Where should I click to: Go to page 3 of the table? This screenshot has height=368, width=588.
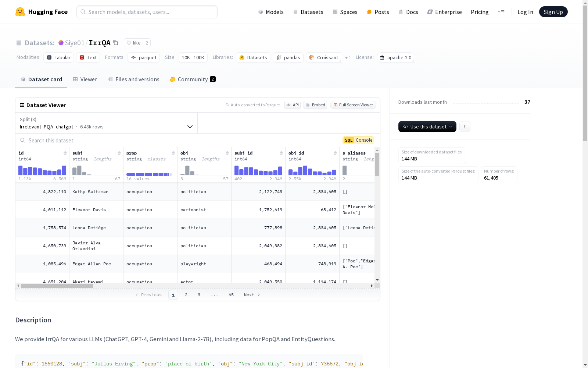(199, 295)
